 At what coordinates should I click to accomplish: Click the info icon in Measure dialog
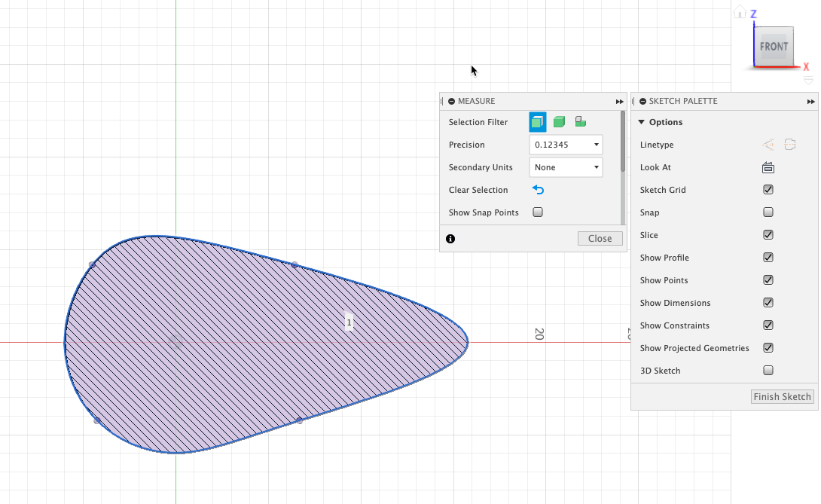[x=450, y=238]
